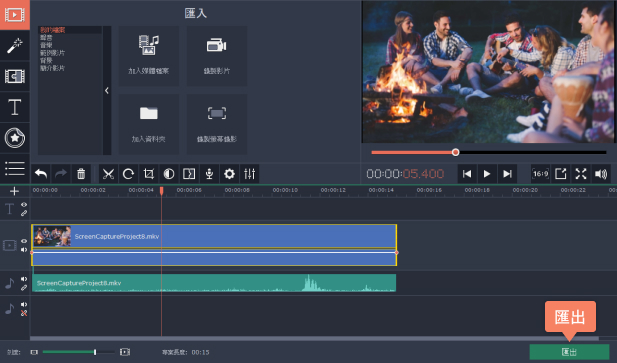Detach the preview window icon
This screenshot has height=363, width=617.
coord(560,174)
